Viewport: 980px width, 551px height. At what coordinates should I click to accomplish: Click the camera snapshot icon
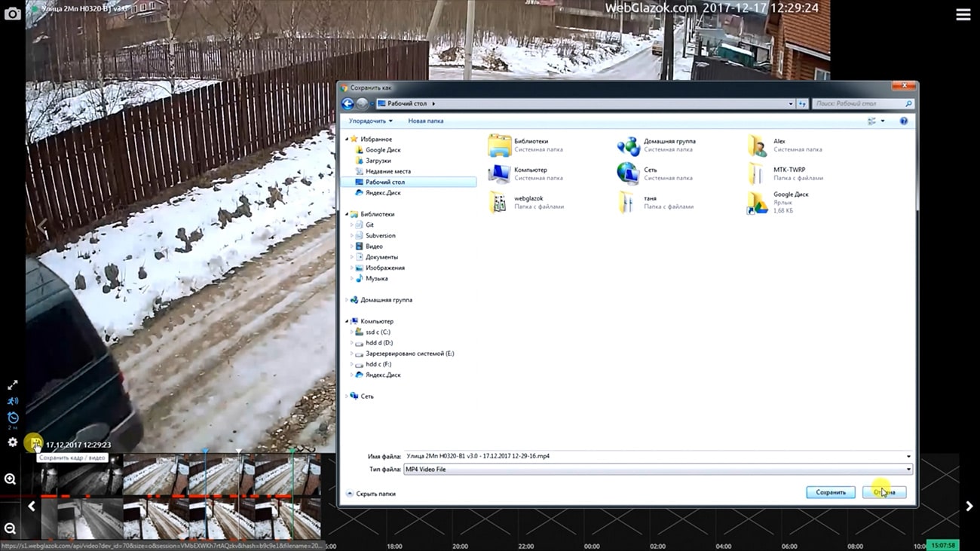tap(12, 14)
